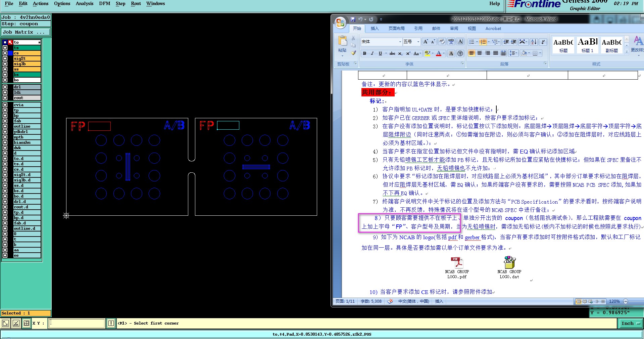Open the font size dropdown (五号)
Viewport: 644px width, 339px height.
418,42
